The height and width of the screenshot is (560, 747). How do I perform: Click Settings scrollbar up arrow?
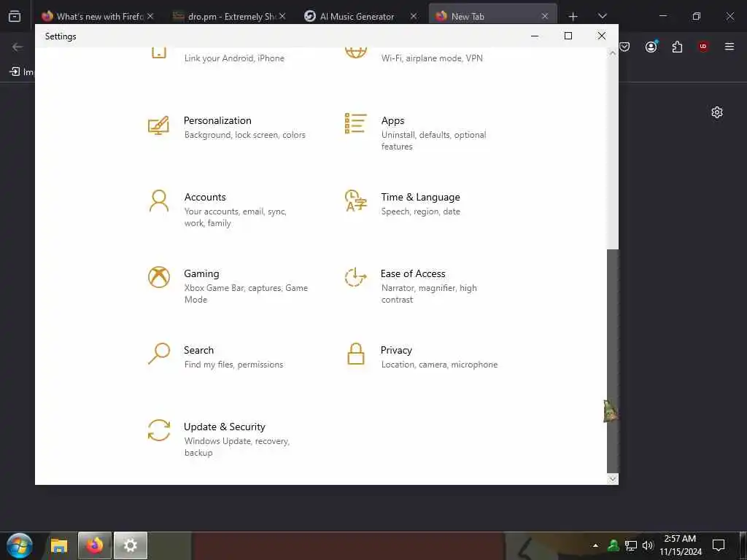[x=613, y=53]
